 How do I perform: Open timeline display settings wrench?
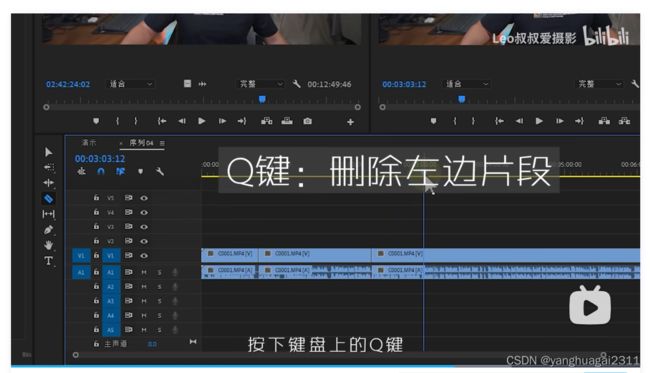[x=160, y=171]
